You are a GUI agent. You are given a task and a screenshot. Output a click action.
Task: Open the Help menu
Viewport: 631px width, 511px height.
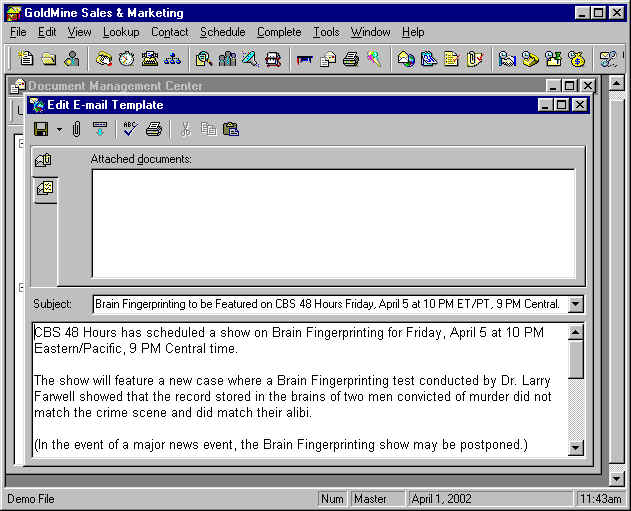413,32
